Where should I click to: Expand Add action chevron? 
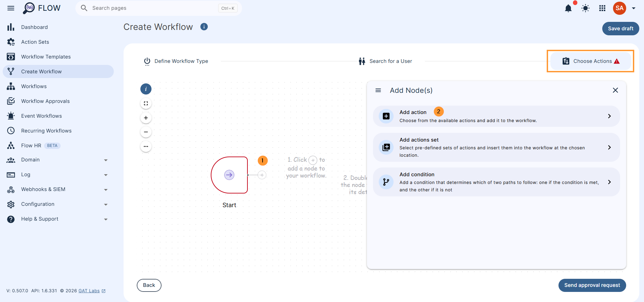(609, 116)
